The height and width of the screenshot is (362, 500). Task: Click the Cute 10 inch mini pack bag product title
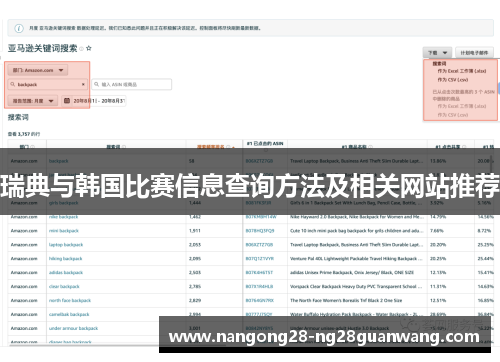pyautogui.click(x=356, y=231)
